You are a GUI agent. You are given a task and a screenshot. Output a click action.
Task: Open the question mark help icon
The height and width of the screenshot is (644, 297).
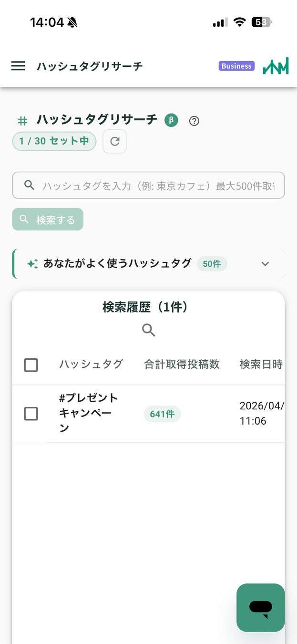pyautogui.click(x=194, y=121)
